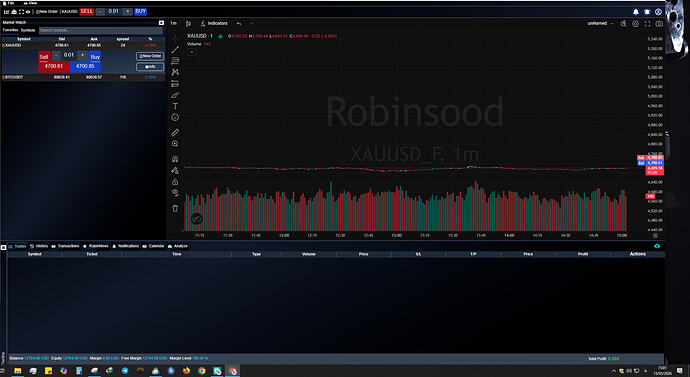The width and height of the screenshot is (690, 377).
Task: Open Firefox from the Windows taskbar
Action: [186, 371]
